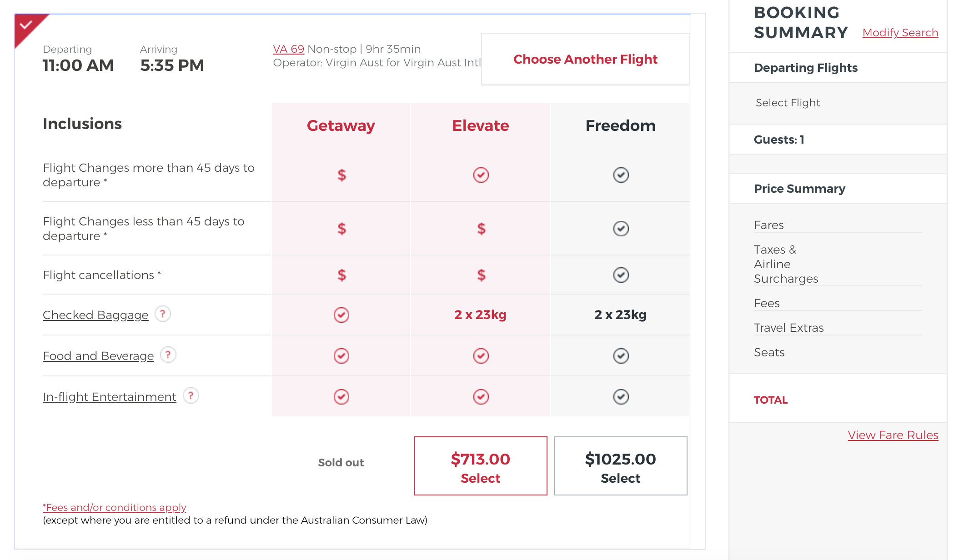Click the Food and Beverage help icon
Image resolution: width=964 pixels, height=560 pixels.
point(168,355)
